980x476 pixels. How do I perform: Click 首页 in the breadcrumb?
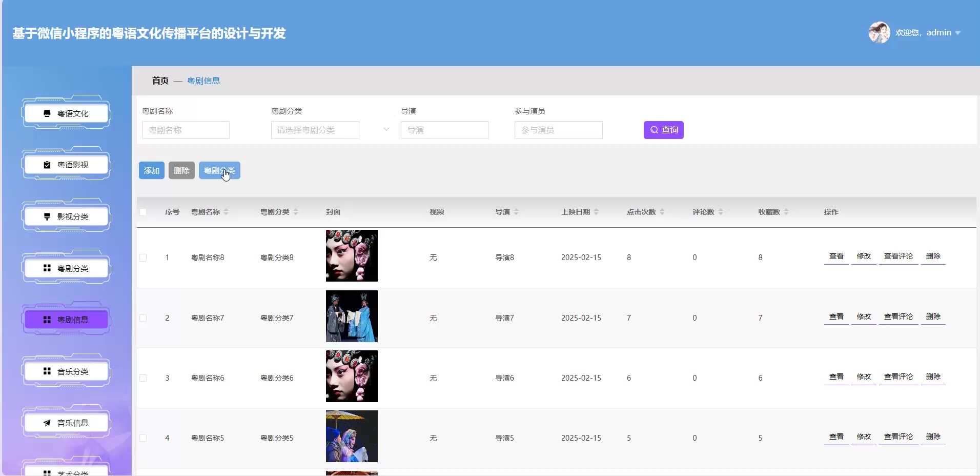click(160, 81)
